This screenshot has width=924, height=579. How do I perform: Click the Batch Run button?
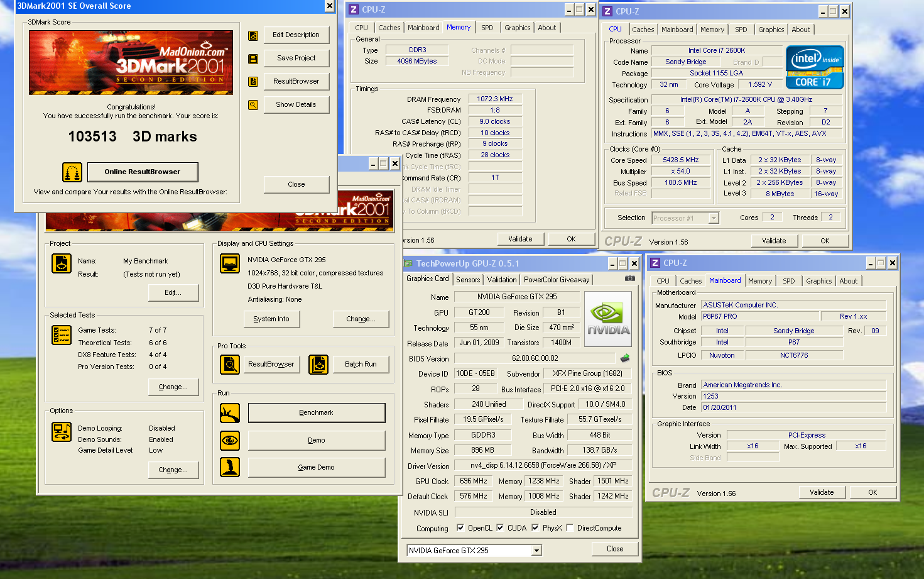pyautogui.click(x=361, y=365)
